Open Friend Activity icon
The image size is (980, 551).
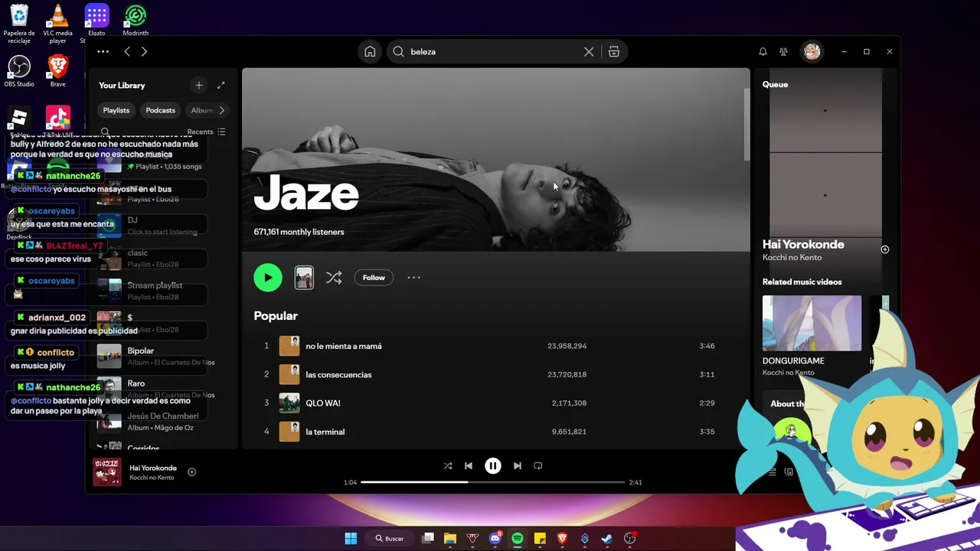click(783, 51)
